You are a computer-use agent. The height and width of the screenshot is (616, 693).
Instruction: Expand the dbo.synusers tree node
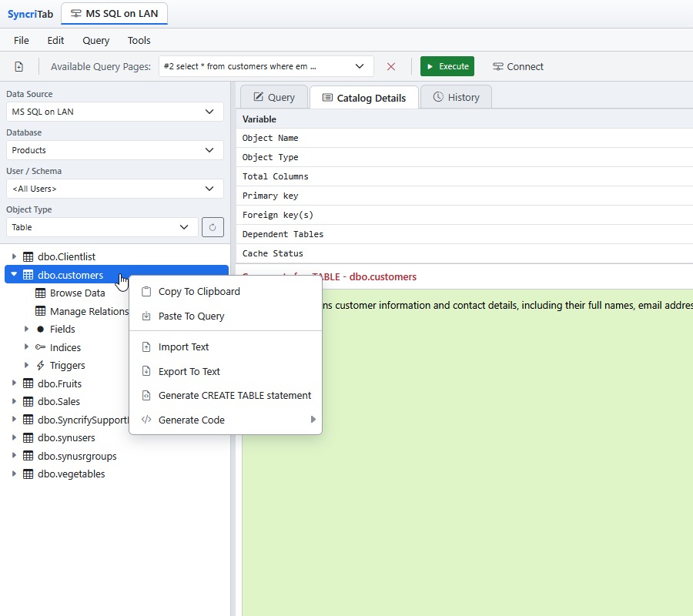pos(14,437)
